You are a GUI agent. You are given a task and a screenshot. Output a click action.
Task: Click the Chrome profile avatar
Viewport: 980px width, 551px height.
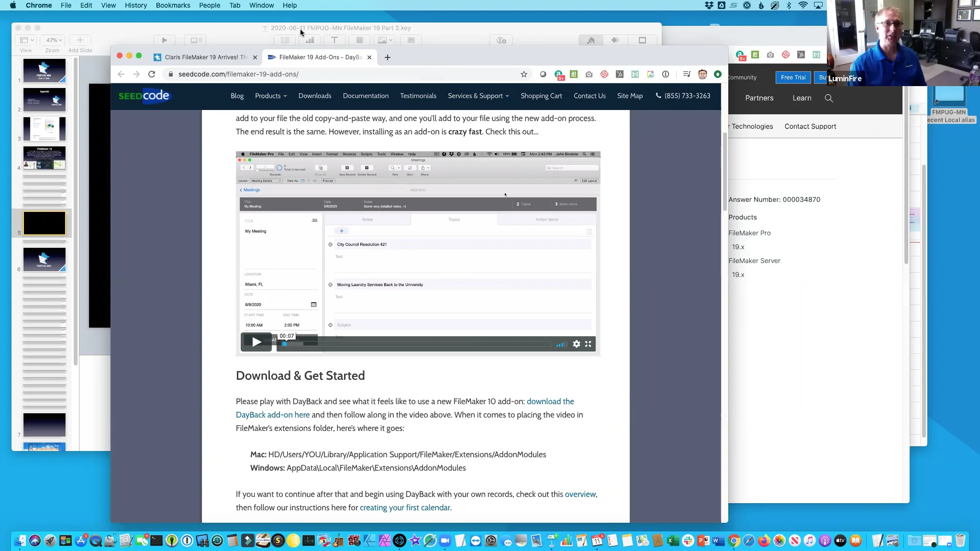tap(702, 74)
